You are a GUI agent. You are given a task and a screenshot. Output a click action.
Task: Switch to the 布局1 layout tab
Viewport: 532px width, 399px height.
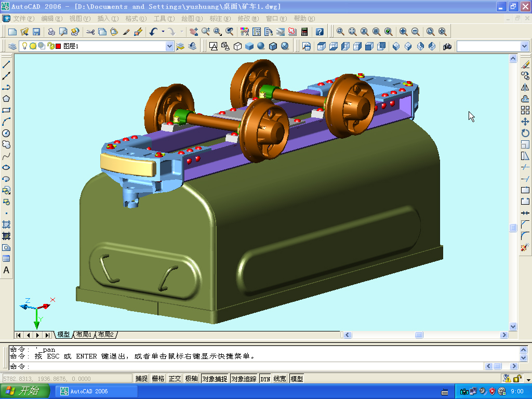[x=84, y=335]
